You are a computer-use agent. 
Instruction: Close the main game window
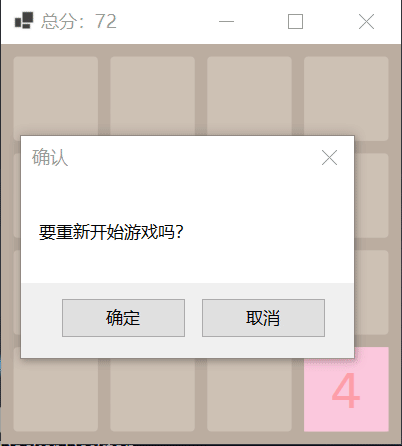366,22
